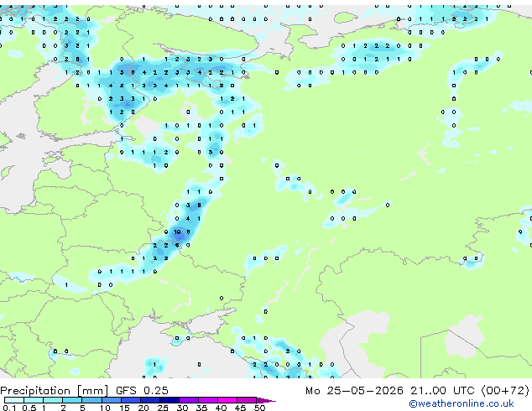Click the 25–30 mm dark navy legend swatch
Screen dimensions: 532x411
tap(169, 400)
